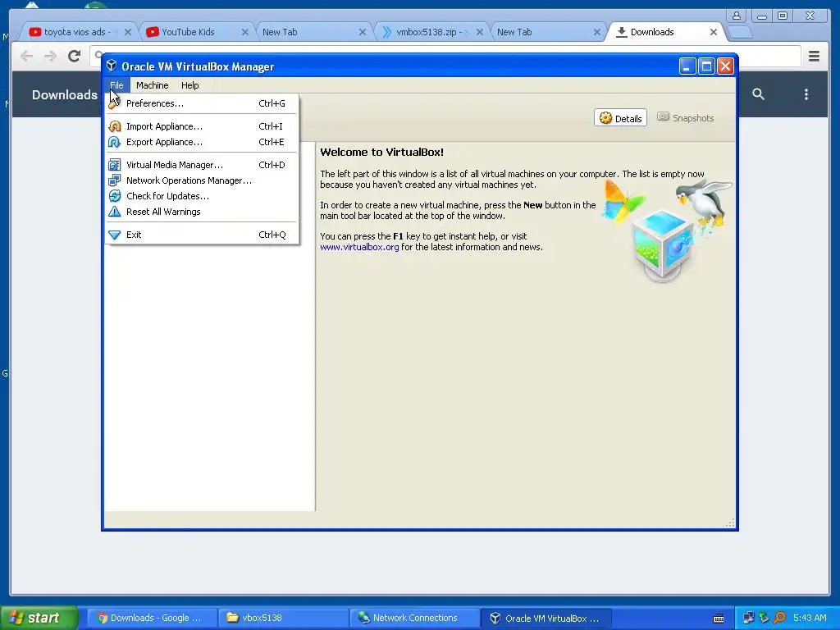
Task: Click Exit in the File menu
Action: tap(202, 235)
